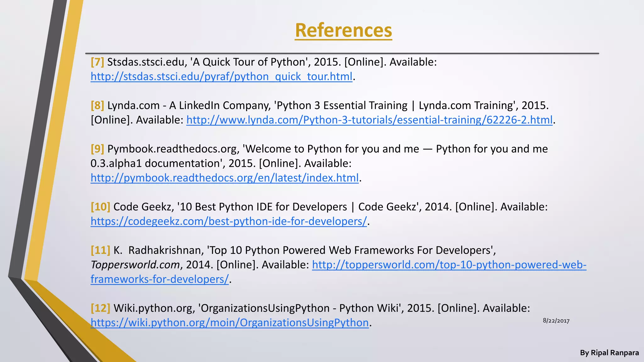The image size is (644, 362).
Task: Click the italic 'Toppersworld.com' text
Action: 135,265
